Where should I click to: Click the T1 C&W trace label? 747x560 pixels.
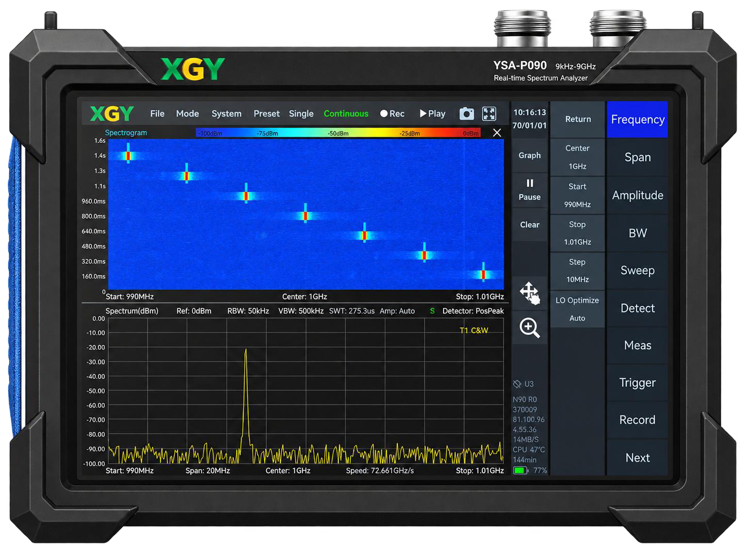tap(474, 331)
